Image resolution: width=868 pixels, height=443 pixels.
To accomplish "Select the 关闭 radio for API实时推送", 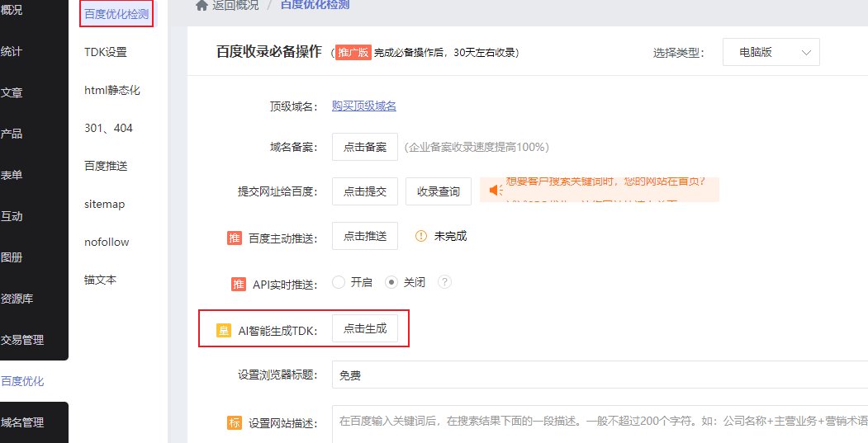I will pyautogui.click(x=391, y=282).
